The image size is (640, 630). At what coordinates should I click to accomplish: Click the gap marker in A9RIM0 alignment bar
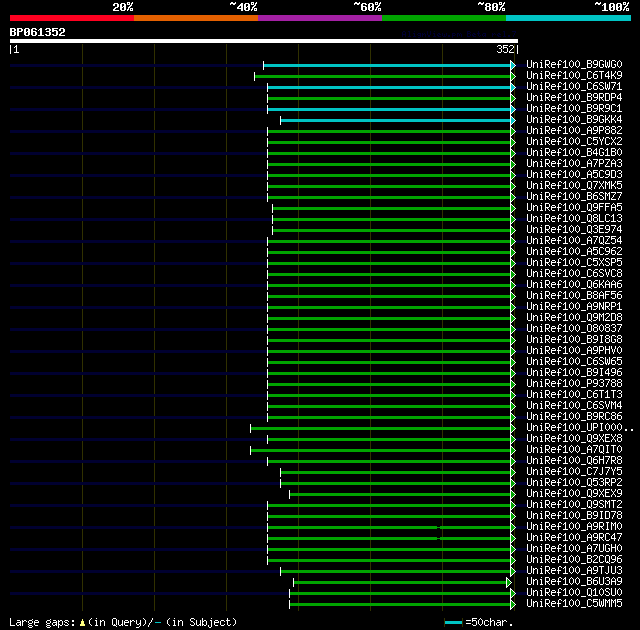(439, 528)
